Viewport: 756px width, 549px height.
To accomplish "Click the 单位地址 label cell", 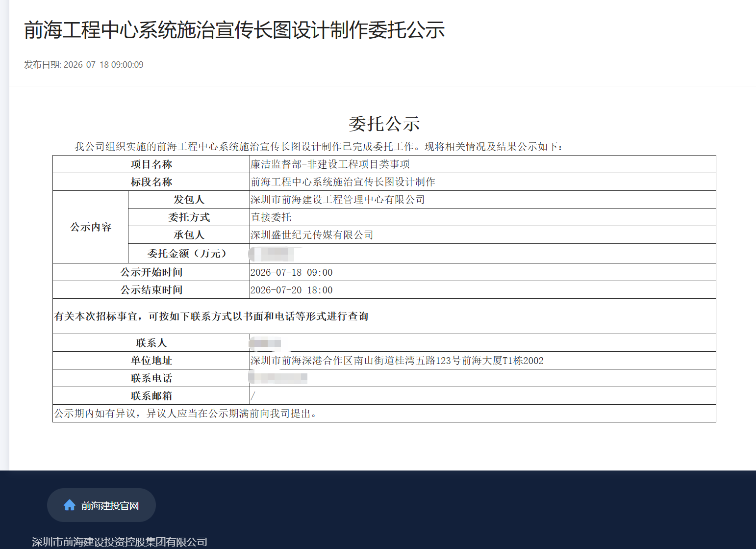I will click(151, 361).
